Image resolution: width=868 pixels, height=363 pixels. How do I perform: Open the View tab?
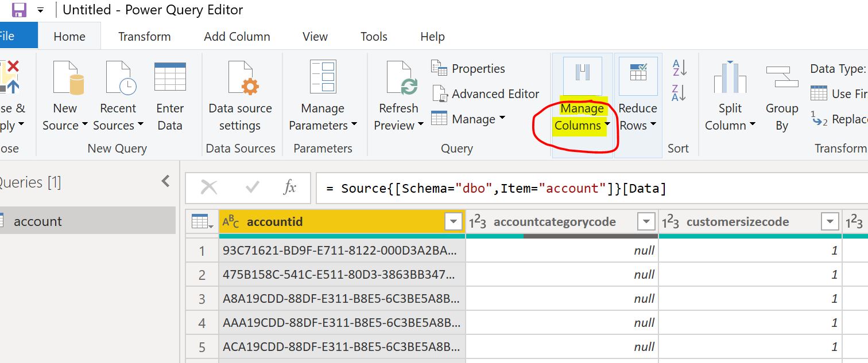tap(315, 36)
